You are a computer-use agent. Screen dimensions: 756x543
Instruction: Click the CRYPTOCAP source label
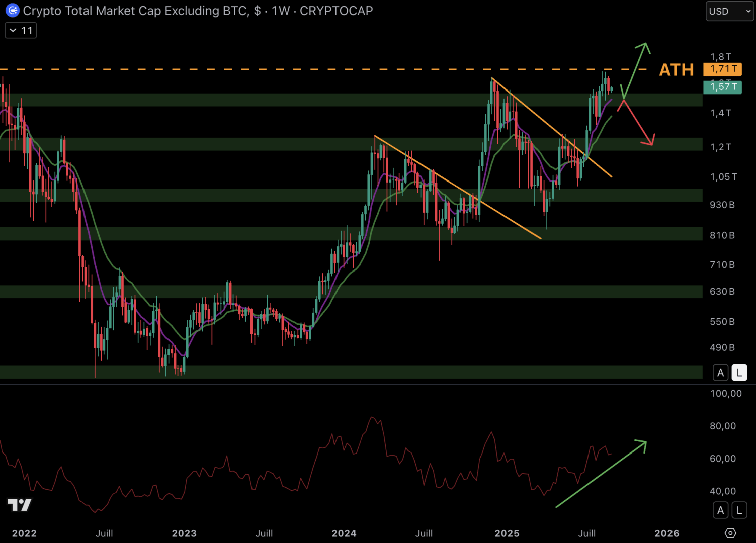[x=336, y=11]
